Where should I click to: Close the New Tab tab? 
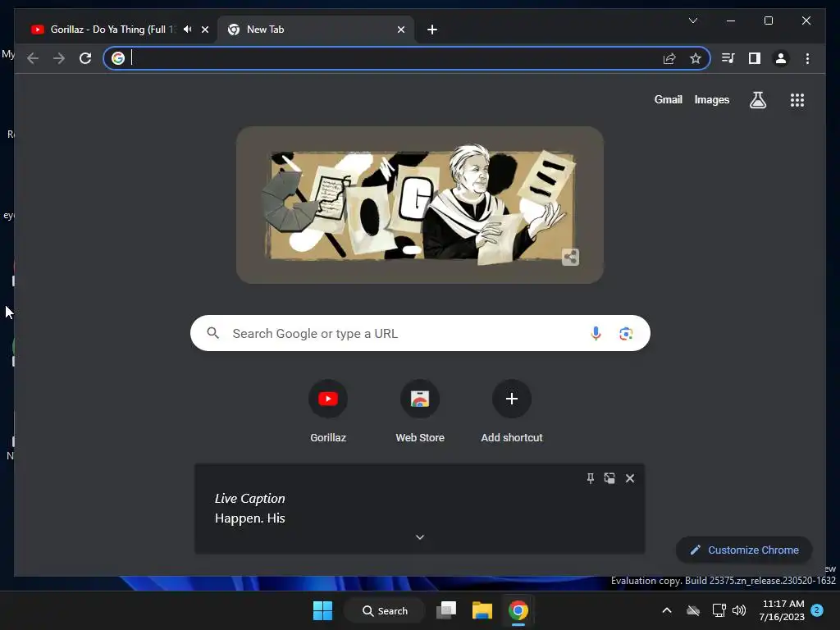pyautogui.click(x=400, y=30)
